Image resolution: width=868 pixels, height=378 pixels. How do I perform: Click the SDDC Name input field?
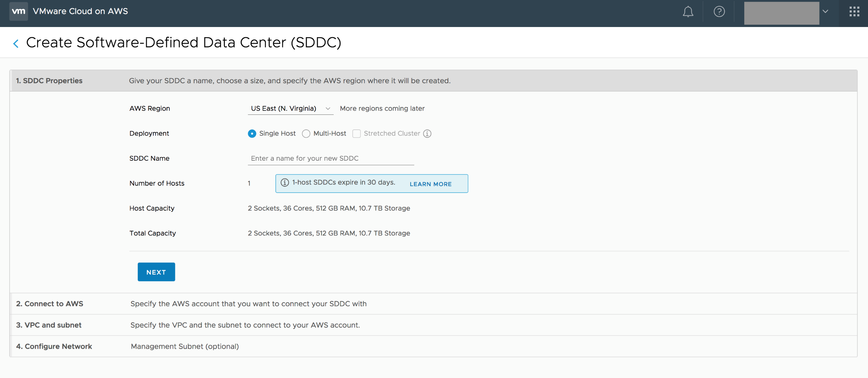331,158
